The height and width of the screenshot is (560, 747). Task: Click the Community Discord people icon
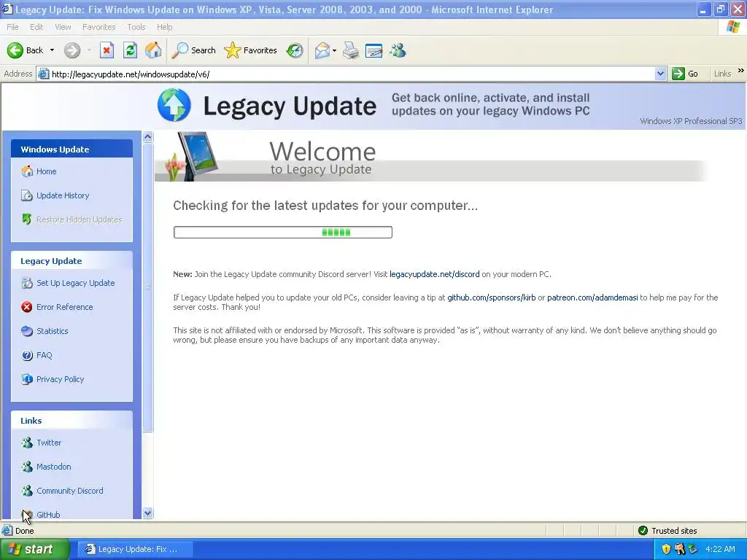point(27,491)
